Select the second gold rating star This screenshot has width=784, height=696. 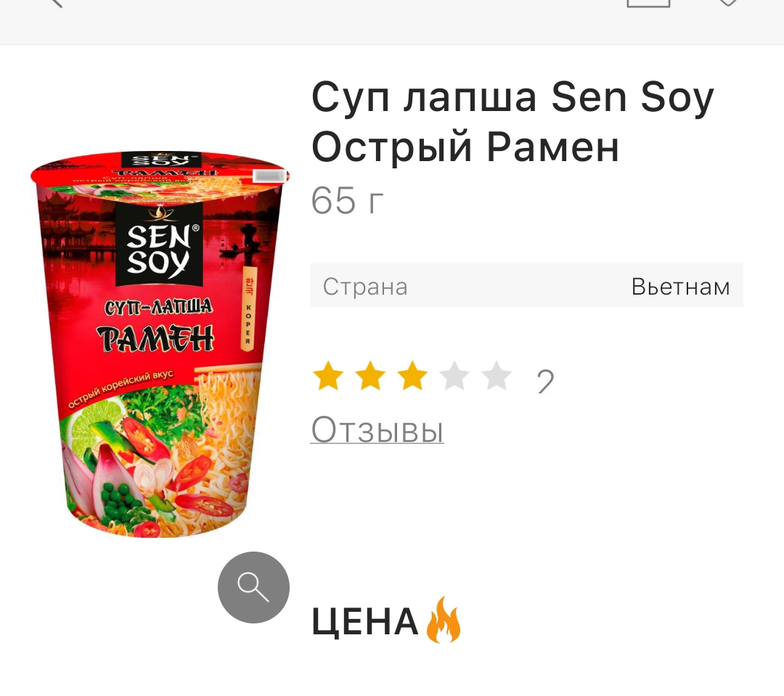(370, 375)
